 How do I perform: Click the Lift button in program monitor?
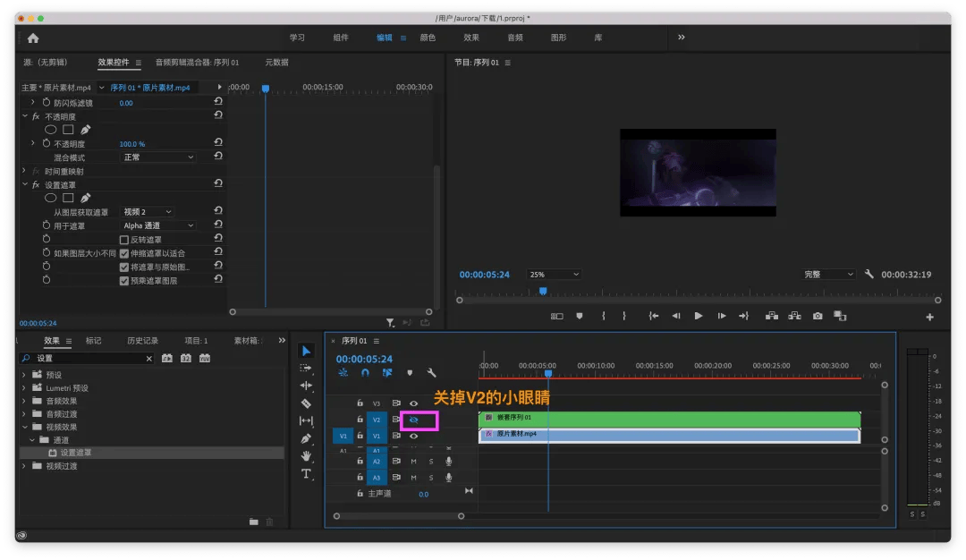point(771,316)
